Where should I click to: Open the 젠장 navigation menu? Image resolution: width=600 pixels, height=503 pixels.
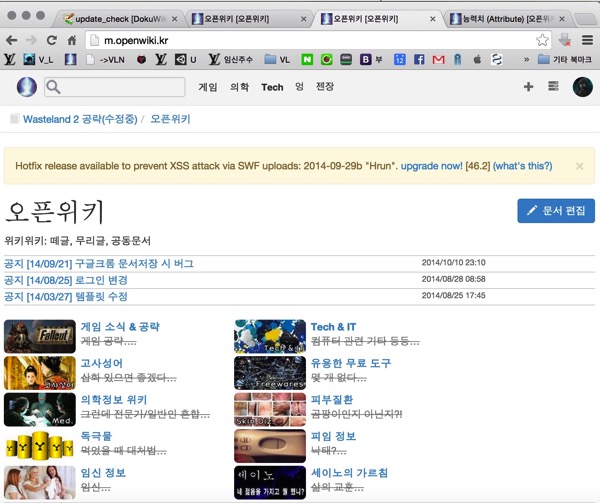point(324,87)
